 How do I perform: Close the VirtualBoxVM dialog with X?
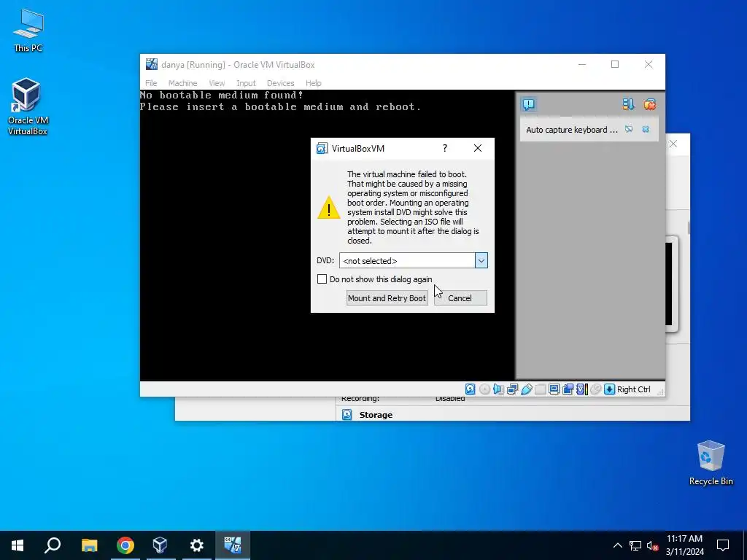(478, 148)
